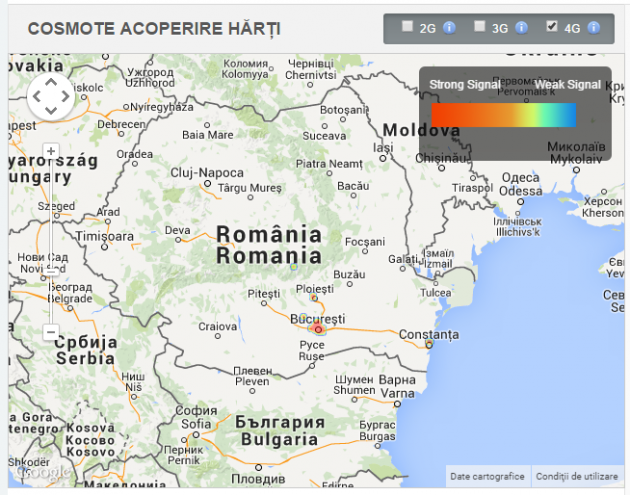Click the Google logo on the map
The width and height of the screenshot is (630, 495).
click(36, 473)
